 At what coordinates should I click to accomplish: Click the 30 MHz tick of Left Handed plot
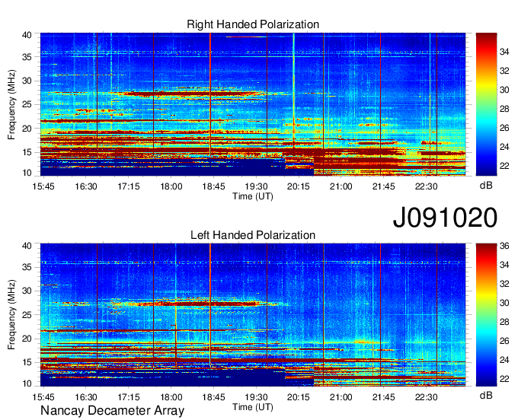[27, 291]
